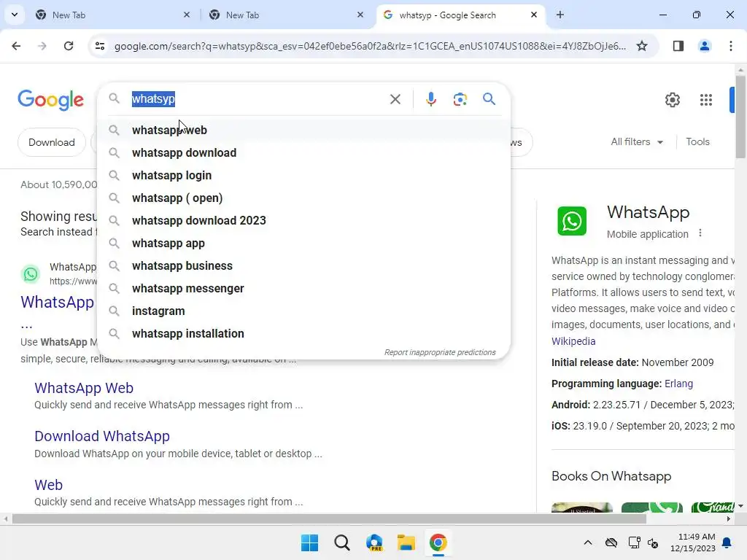Click the address bar URL
This screenshot has height=560, width=747.
[370, 46]
